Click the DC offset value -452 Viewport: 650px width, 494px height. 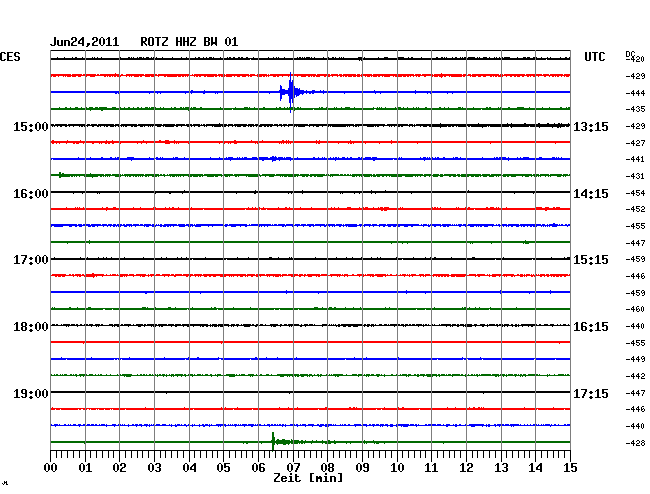(635, 209)
